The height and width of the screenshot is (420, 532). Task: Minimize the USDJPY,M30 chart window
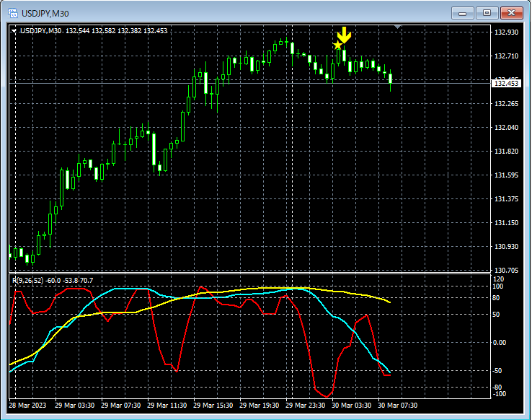(463, 13)
